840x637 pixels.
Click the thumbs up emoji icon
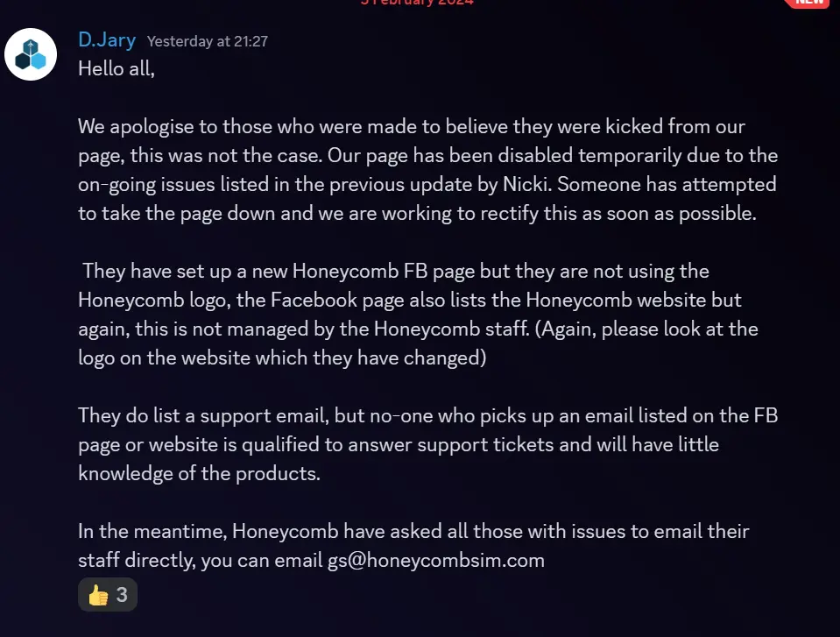tap(98, 595)
